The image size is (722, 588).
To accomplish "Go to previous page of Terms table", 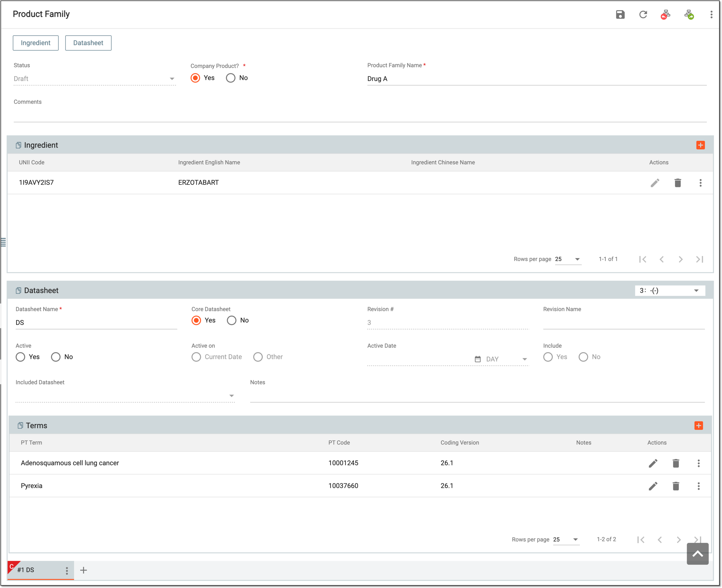I will click(659, 539).
